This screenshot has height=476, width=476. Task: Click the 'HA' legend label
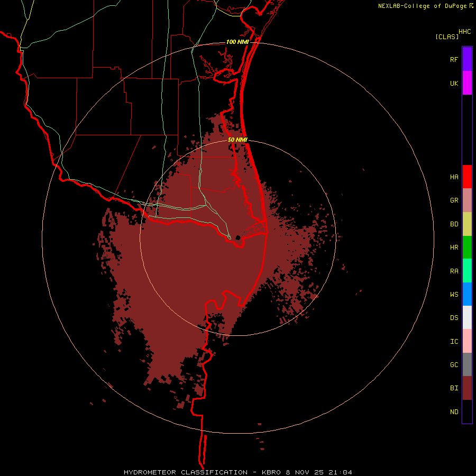click(x=454, y=177)
